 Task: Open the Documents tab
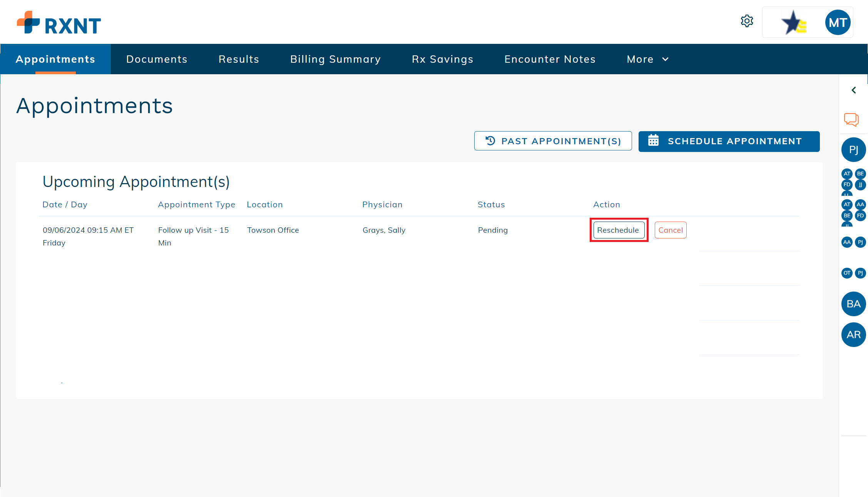coord(157,59)
